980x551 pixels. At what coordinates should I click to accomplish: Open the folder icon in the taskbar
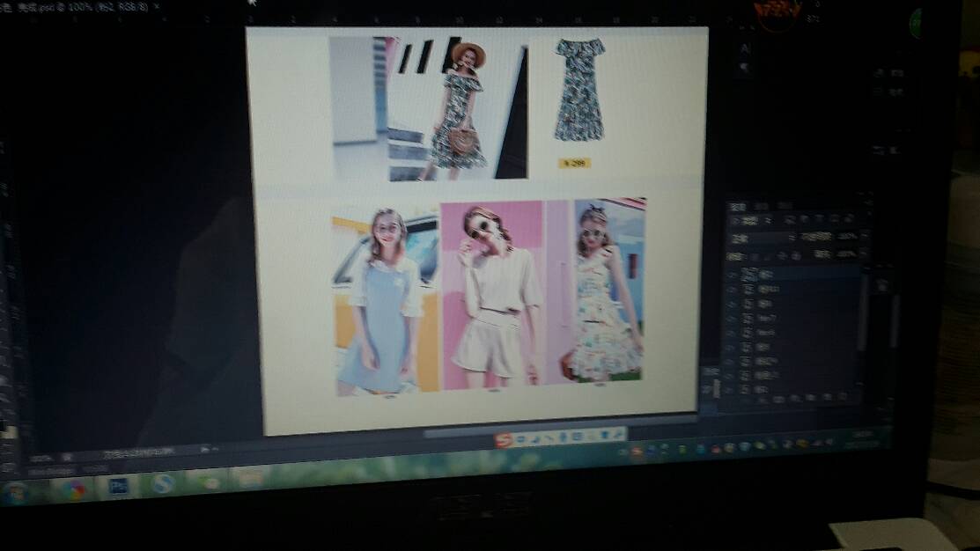250,479
